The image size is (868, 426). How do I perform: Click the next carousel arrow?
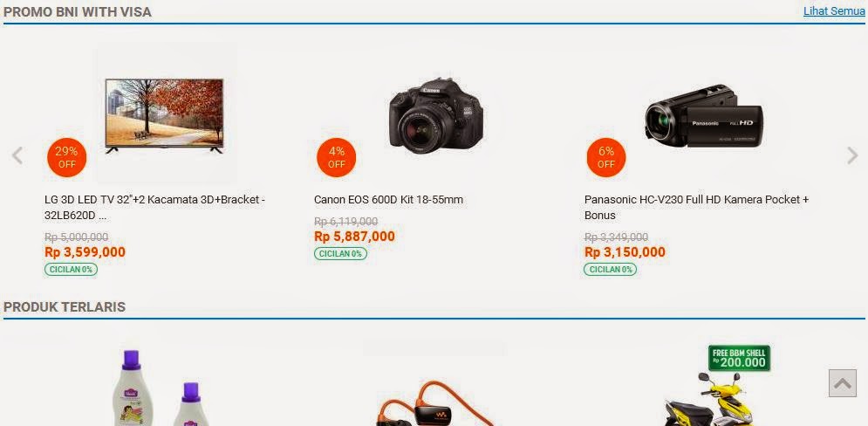click(x=852, y=155)
